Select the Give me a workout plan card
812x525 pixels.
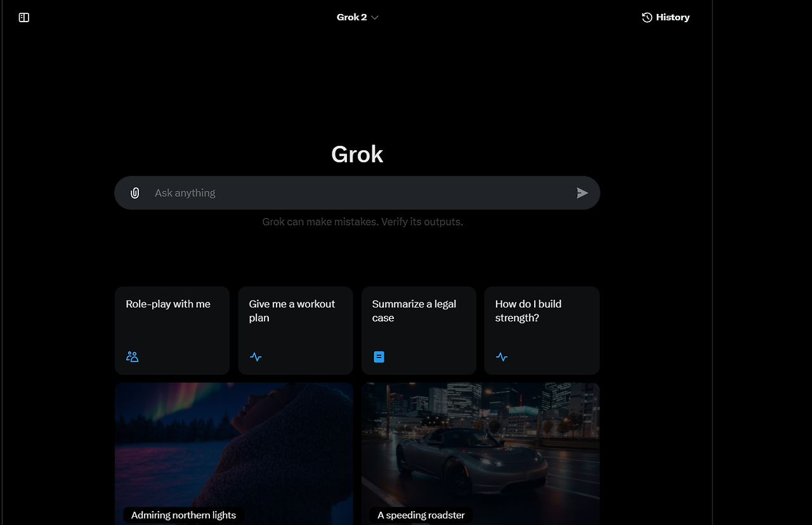point(295,330)
